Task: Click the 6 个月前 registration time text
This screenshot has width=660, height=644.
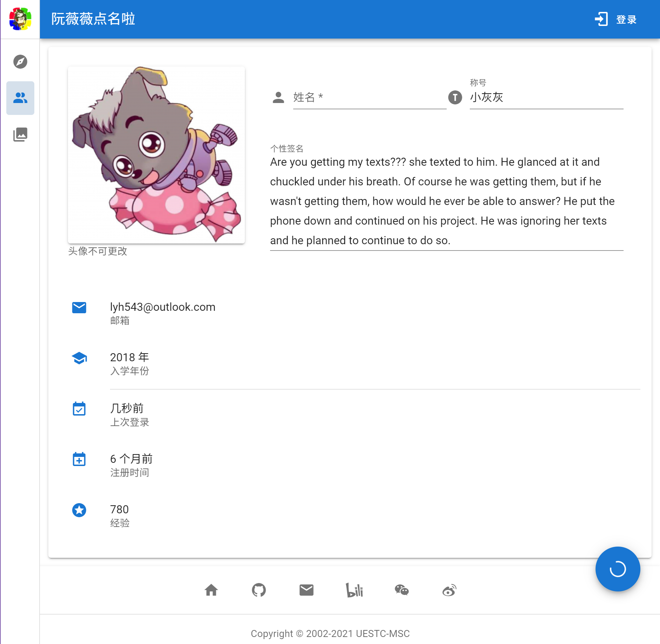Action: 131,459
